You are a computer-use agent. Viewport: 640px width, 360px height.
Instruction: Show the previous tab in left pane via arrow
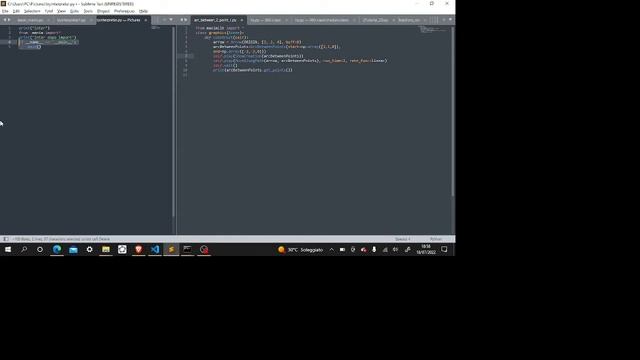[5, 20]
